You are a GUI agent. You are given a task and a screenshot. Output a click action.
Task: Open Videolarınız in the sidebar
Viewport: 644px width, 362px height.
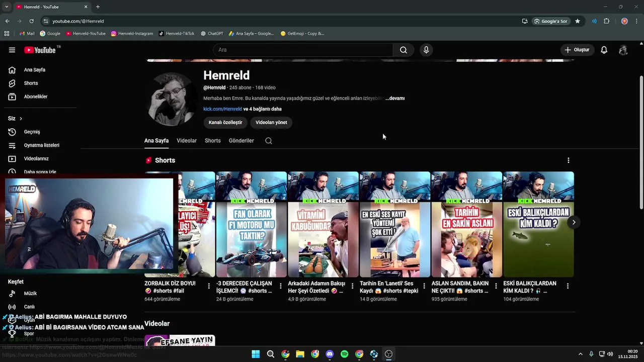click(36, 158)
